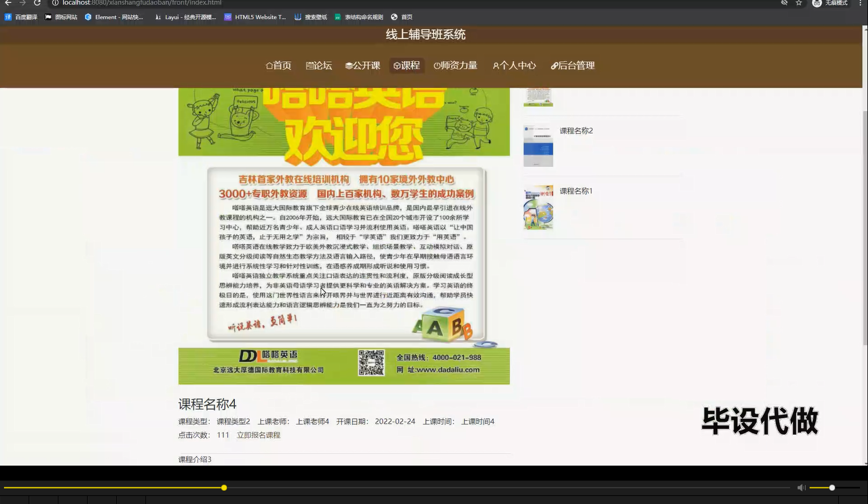
Task: Switch to 师资力量 navigation item
Action: [x=456, y=65]
